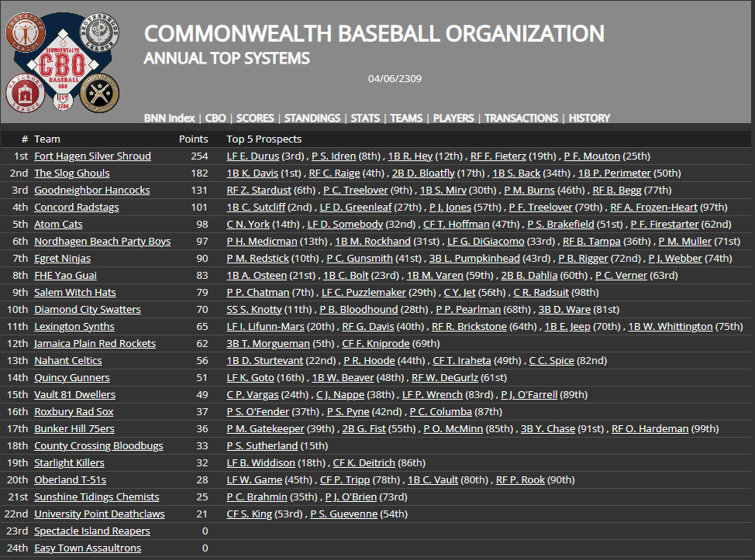Open 1B K. Davis player link

coord(252,173)
